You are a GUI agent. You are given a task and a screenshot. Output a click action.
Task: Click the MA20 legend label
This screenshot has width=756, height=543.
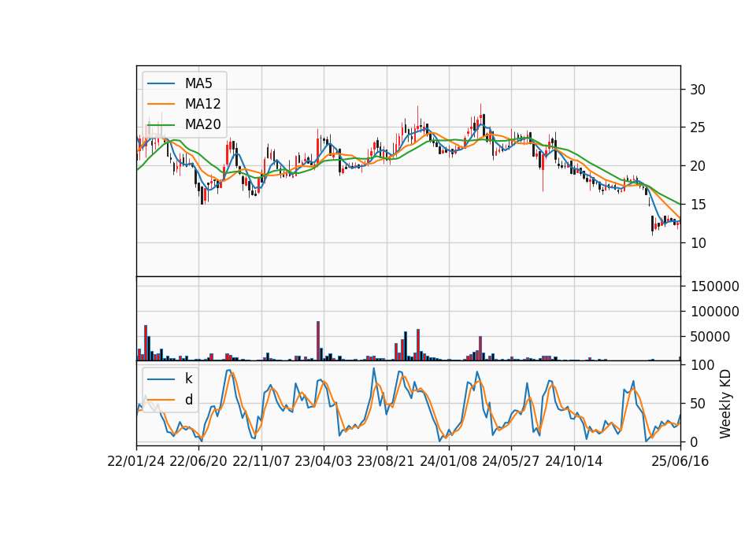(202, 124)
